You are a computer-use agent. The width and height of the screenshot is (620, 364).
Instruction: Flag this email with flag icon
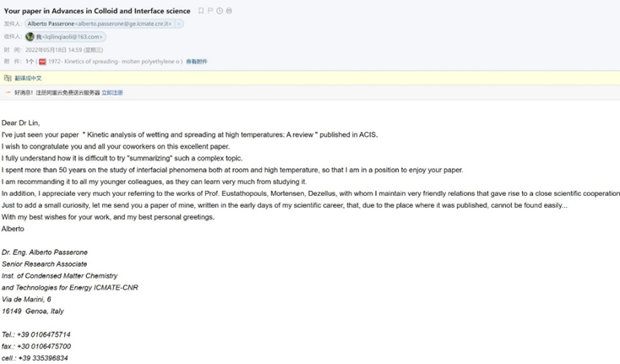point(210,11)
